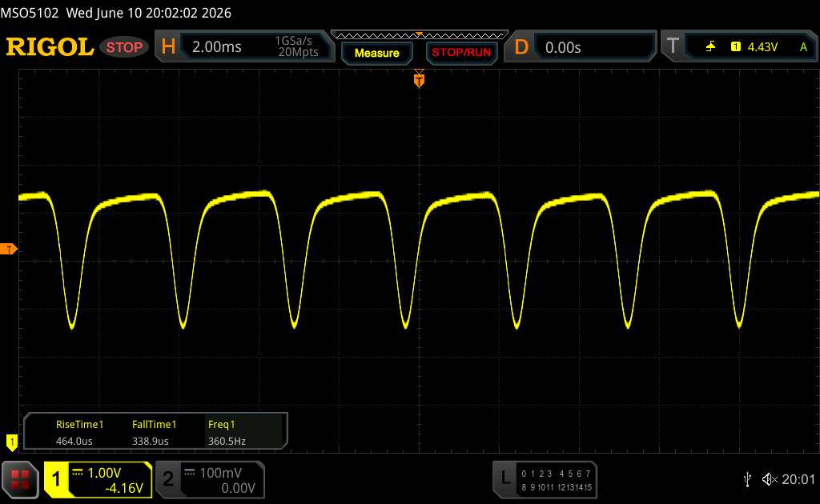
Task: Click the 464.0us rise time value
Action: coord(74,442)
